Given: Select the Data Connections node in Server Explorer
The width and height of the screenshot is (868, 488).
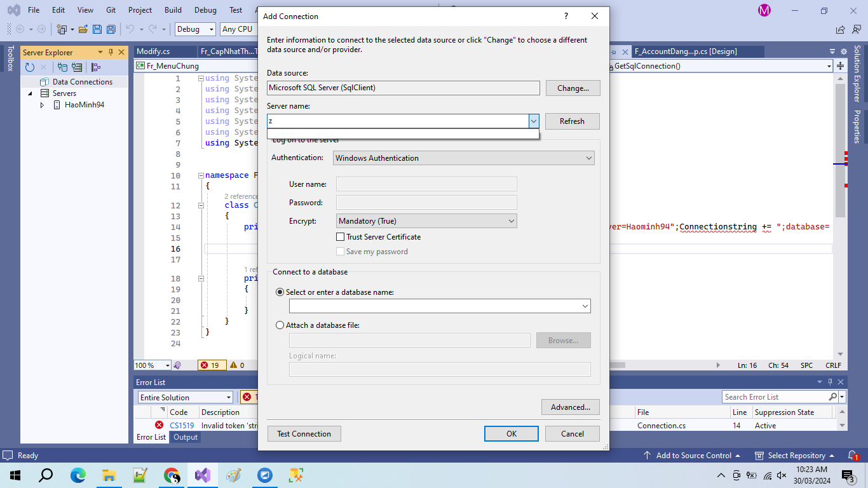Looking at the screenshot, I should [x=83, y=82].
